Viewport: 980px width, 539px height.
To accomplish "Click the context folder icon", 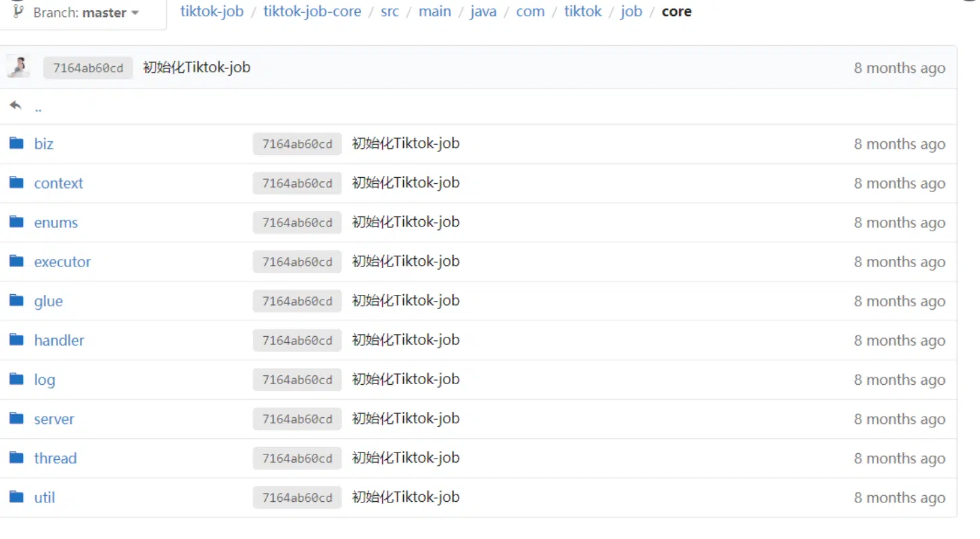I will (16, 183).
